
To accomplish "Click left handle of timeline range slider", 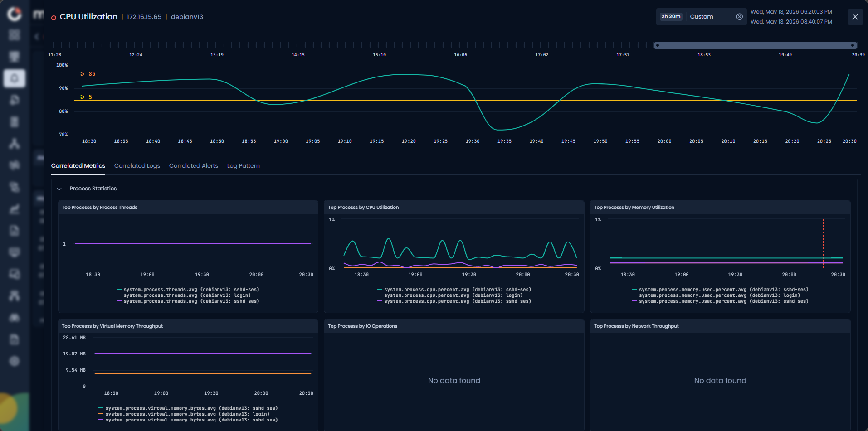I will pyautogui.click(x=657, y=45).
